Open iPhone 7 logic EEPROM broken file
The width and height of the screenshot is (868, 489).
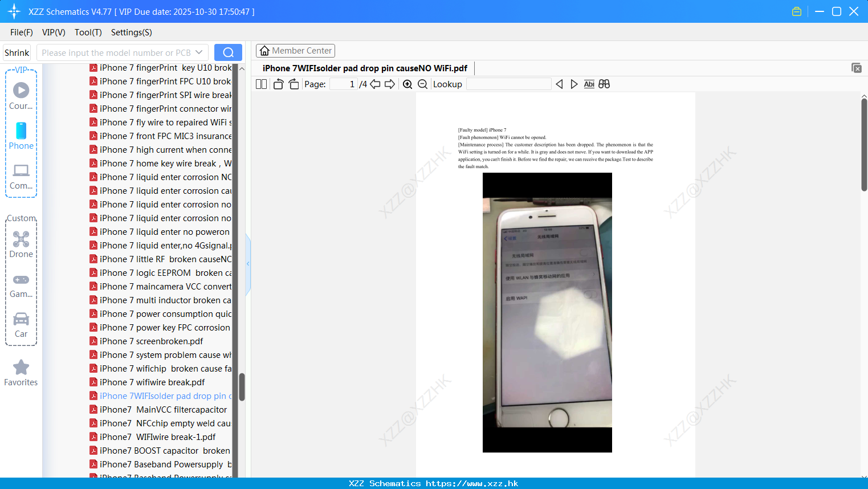161,273
